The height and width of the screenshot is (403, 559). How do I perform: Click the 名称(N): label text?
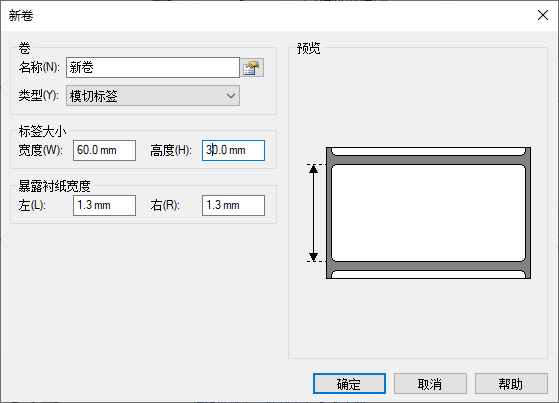click(39, 67)
